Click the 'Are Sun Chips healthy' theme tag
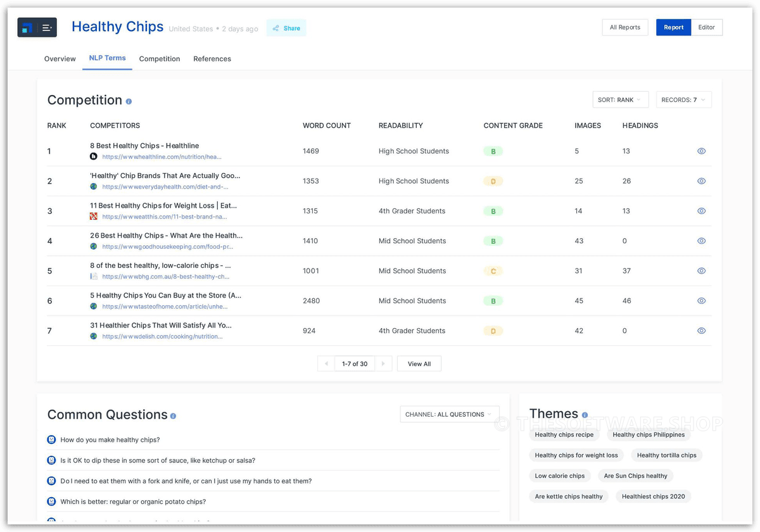This screenshot has width=760, height=532. (636, 476)
